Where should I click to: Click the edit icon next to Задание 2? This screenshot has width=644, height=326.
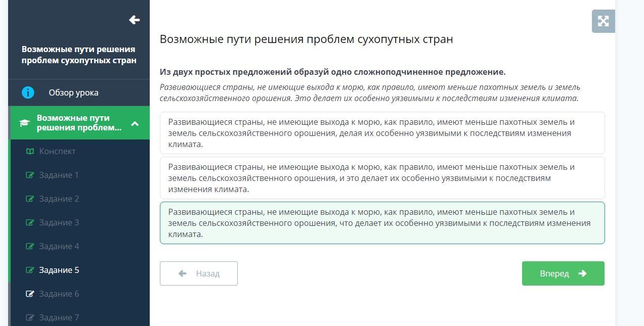coord(30,199)
